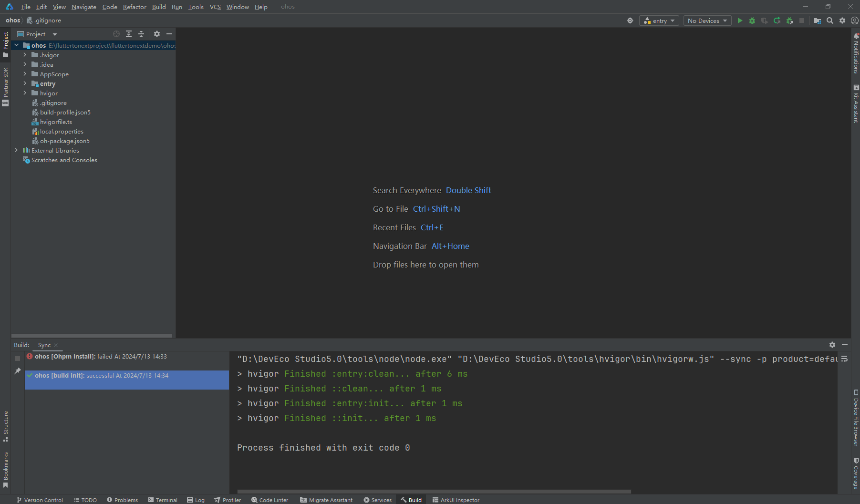Hide the Build tool window minus icon
Screen dimensions: 860x504
click(x=845, y=345)
